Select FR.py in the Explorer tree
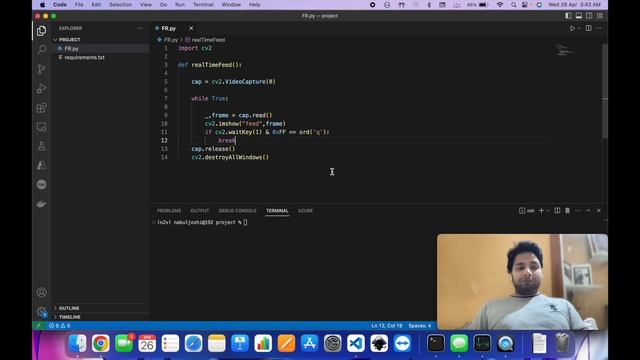Screen dimensions: 640x360 [x=100, y=49]
